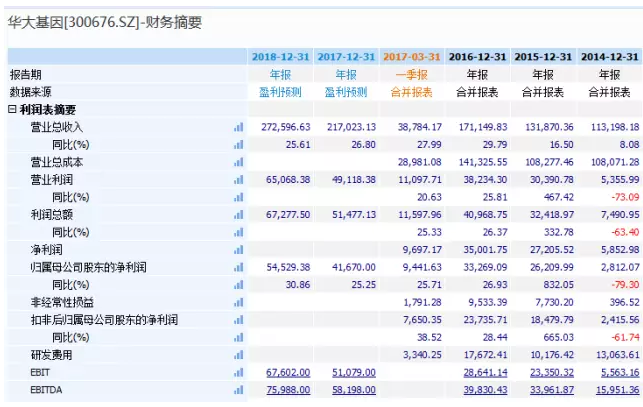Collapse the 利润表摘要 section

tap(12, 110)
